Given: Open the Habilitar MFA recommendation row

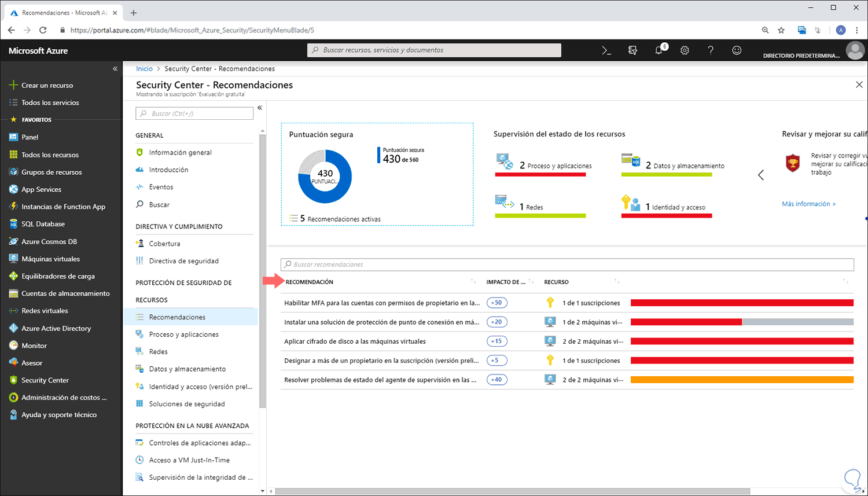Looking at the screenshot, I should (567, 303).
